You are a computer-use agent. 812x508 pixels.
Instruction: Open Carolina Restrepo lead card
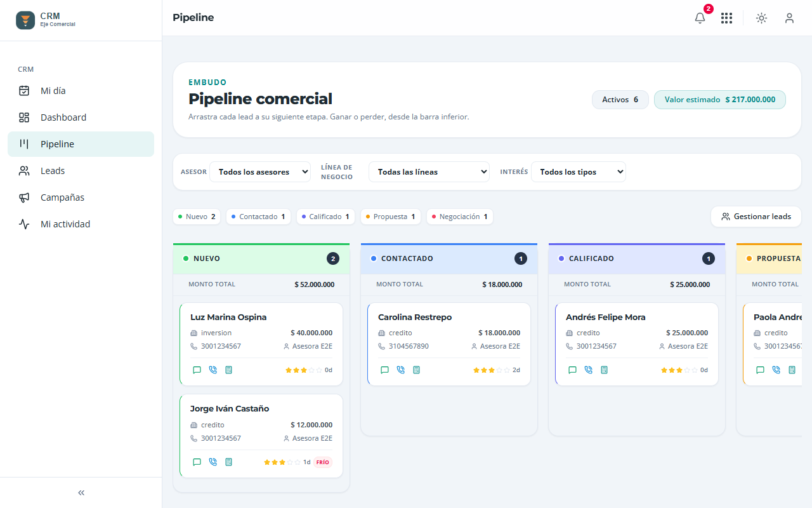[x=449, y=344]
